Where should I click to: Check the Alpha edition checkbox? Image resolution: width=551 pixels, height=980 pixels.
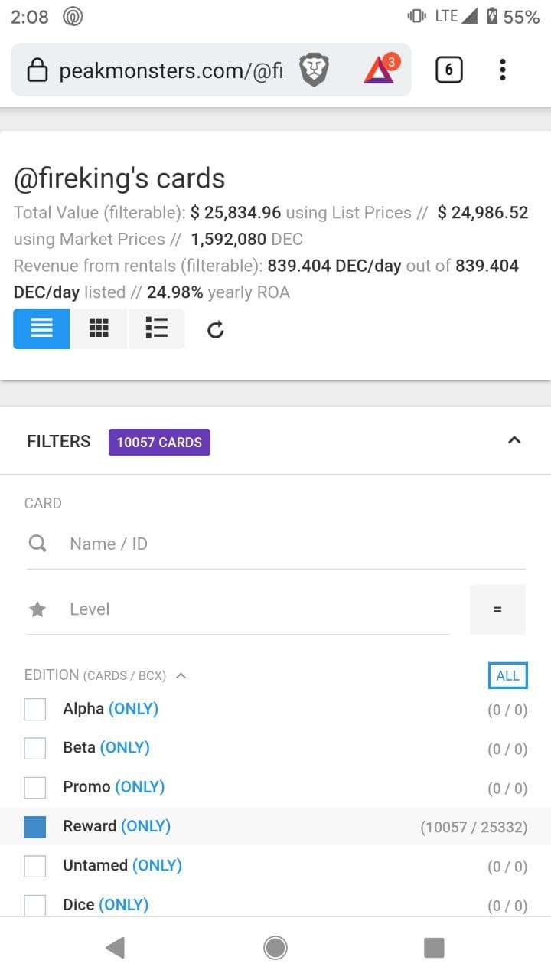pyautogui.click(x=35, y=710)
